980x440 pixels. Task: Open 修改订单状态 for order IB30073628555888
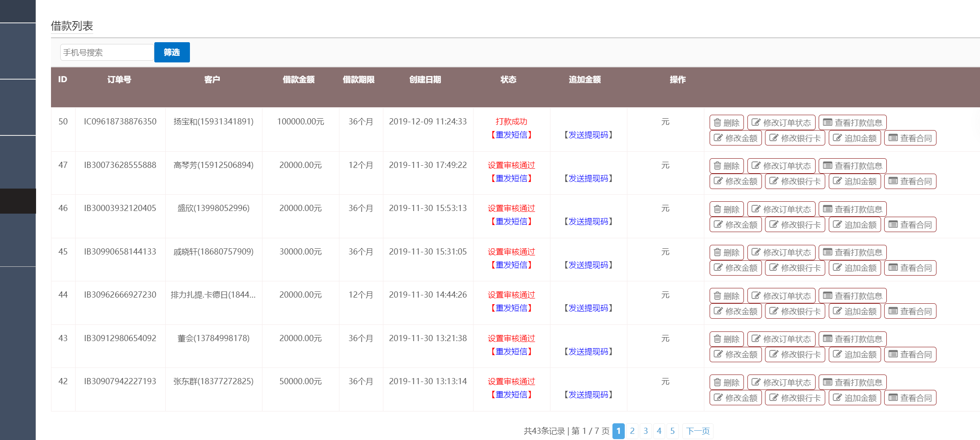click(782, 166)
